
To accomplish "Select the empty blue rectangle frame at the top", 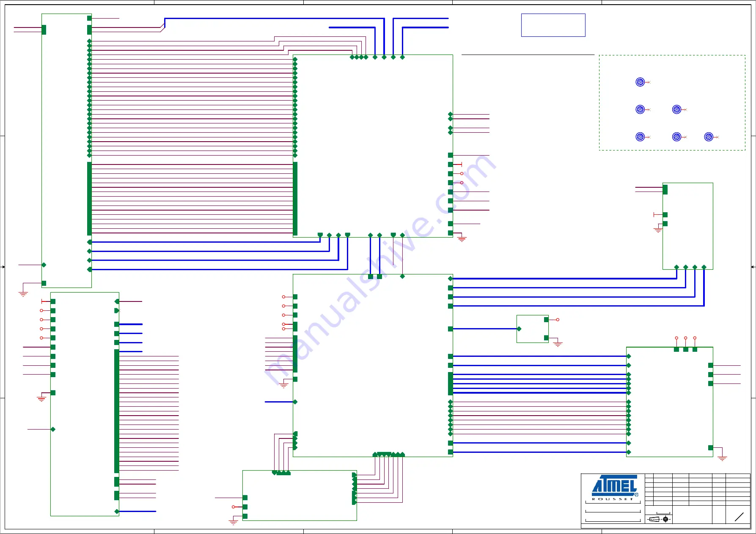I will (553, 25).
